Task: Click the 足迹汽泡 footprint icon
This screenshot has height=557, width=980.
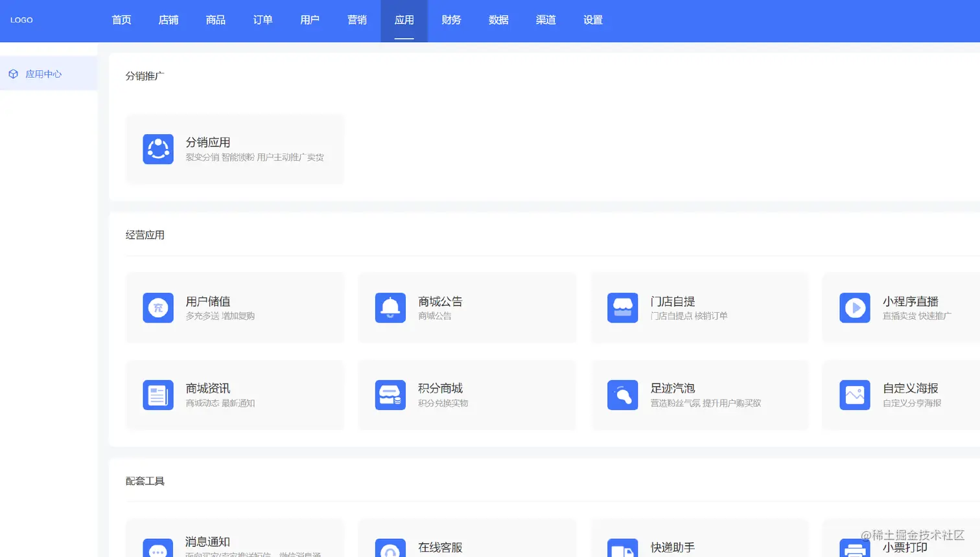Action: click(x=622, y=395)
